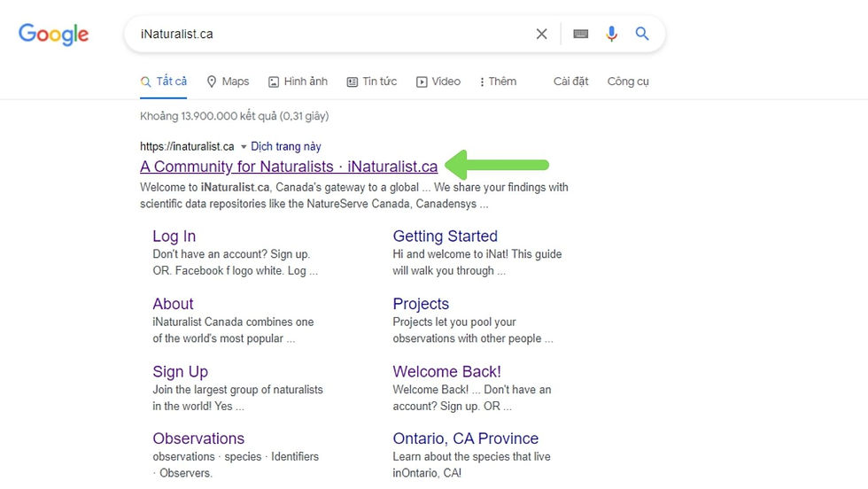Click 'Don't have an account? Sign up.' under Log In
The height and width of the screenshot is (489, 868).
coord(231,254)
